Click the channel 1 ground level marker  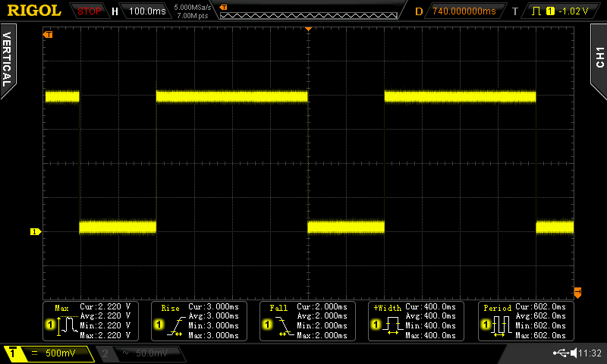coord(34,231)
